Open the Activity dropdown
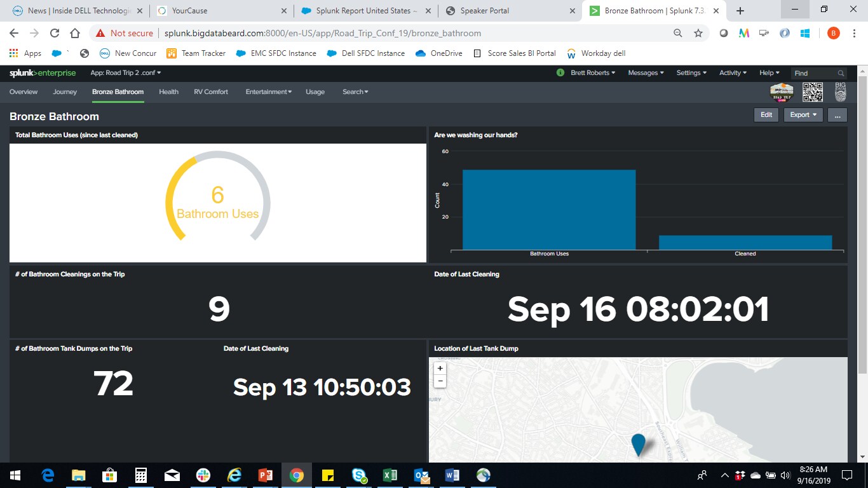The image size is (868, 488). (733, 73)
